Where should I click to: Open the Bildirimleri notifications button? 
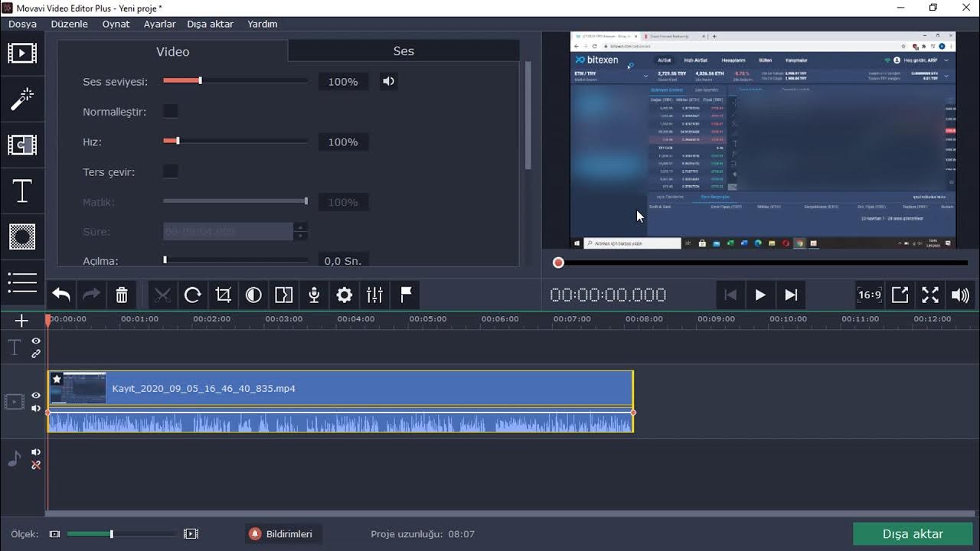click(x=282, y=534)
